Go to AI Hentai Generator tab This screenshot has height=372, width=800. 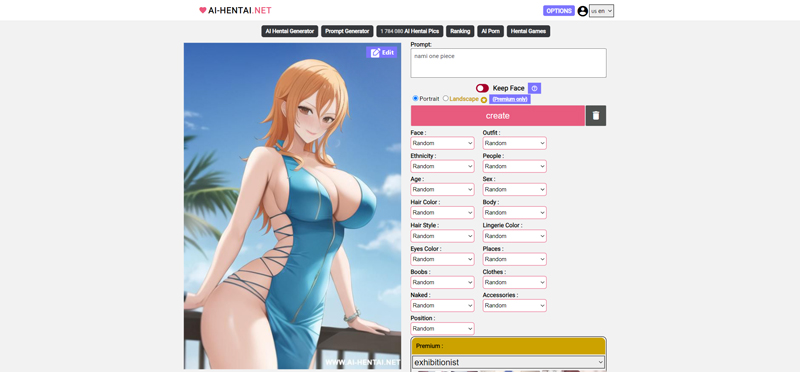click(x=290, y=31)
